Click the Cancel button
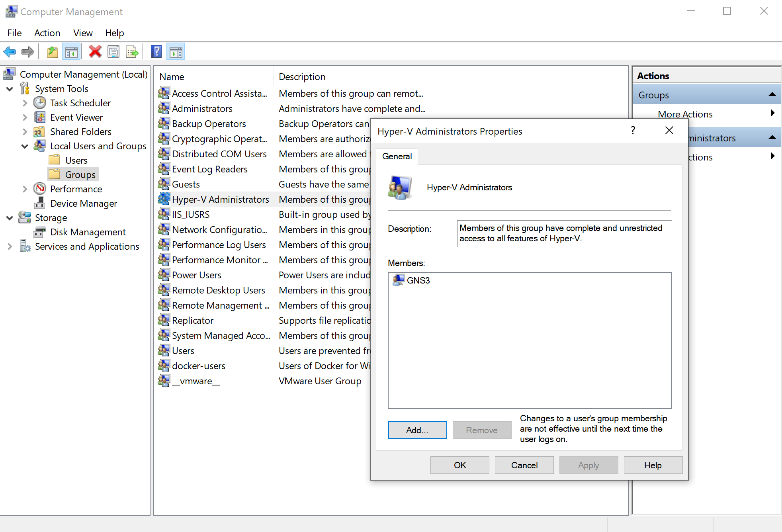Viewport: 782px width, 532px height. 524,465
